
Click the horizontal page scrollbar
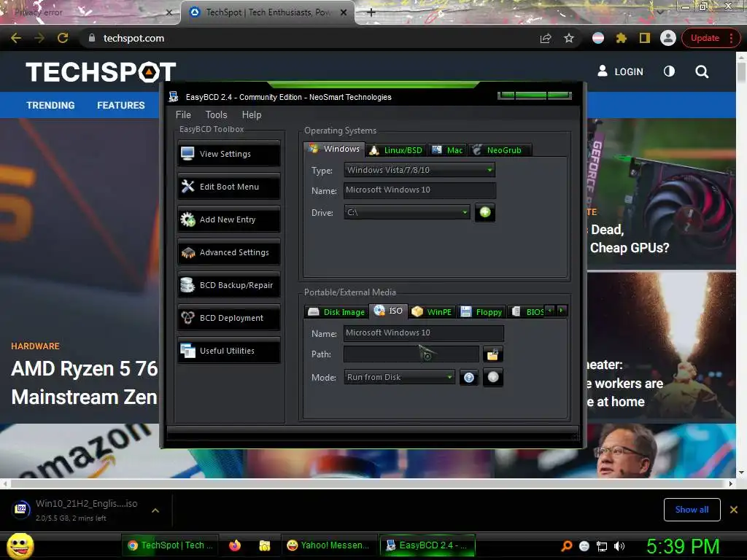point(368,484)
